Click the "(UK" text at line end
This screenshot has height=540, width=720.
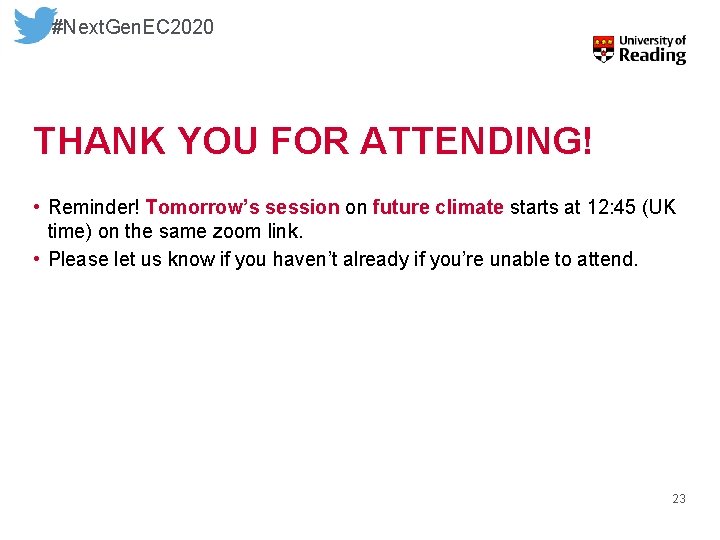pyautogui.click(x=659, y=207)
